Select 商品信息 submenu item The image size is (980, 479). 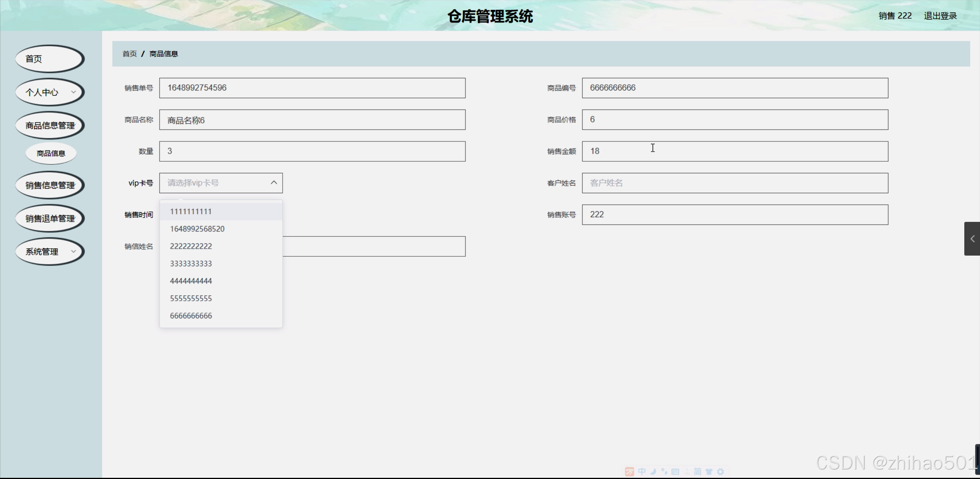click(x=51, y=153)
